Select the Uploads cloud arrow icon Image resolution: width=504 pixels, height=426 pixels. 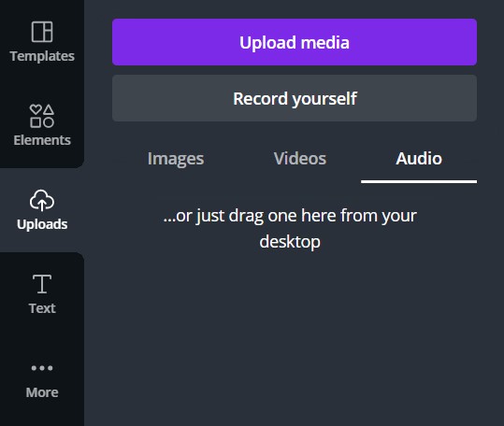[42, 200]
